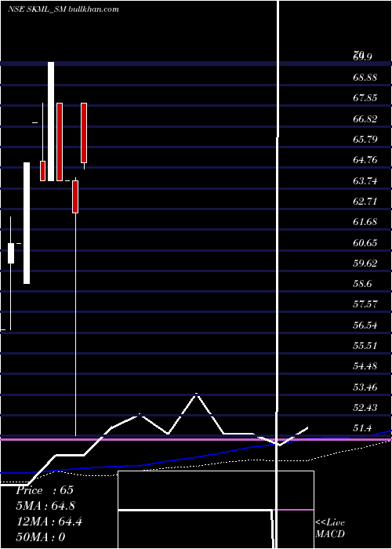Click the '12MA : 64.4' readout
Viewport: 392px width, 549px height.
pos(49,522)
